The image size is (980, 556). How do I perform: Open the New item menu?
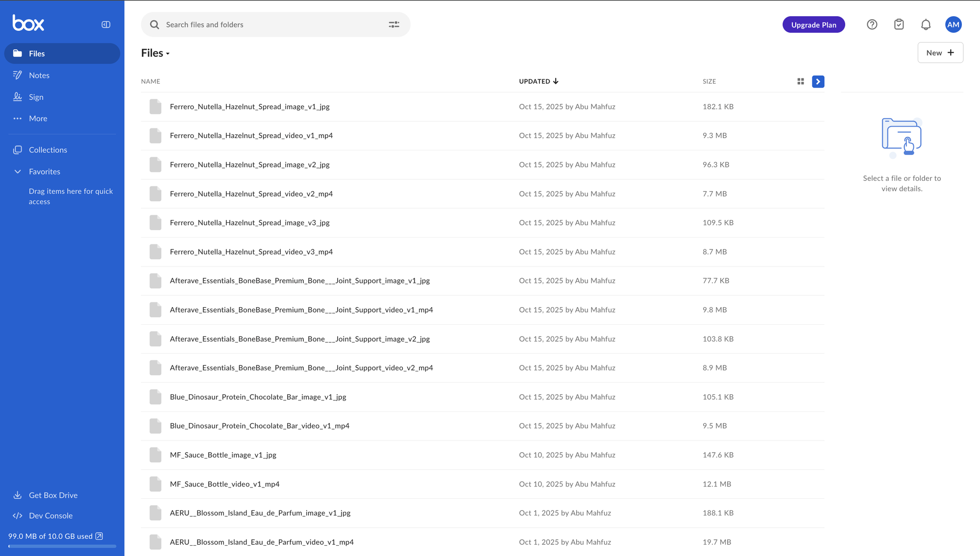click(x=940, y=53)
